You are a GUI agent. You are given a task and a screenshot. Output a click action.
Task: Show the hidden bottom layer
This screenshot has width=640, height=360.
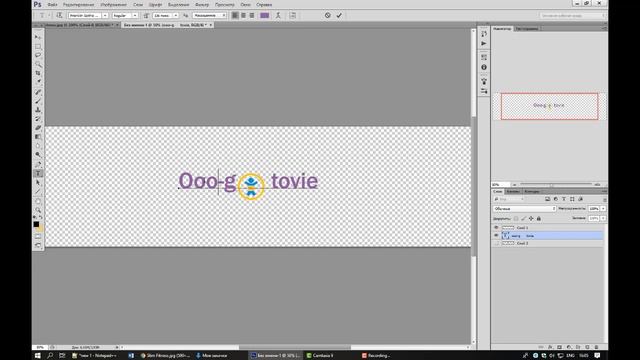pyautogui.click(x=496, y=243)
